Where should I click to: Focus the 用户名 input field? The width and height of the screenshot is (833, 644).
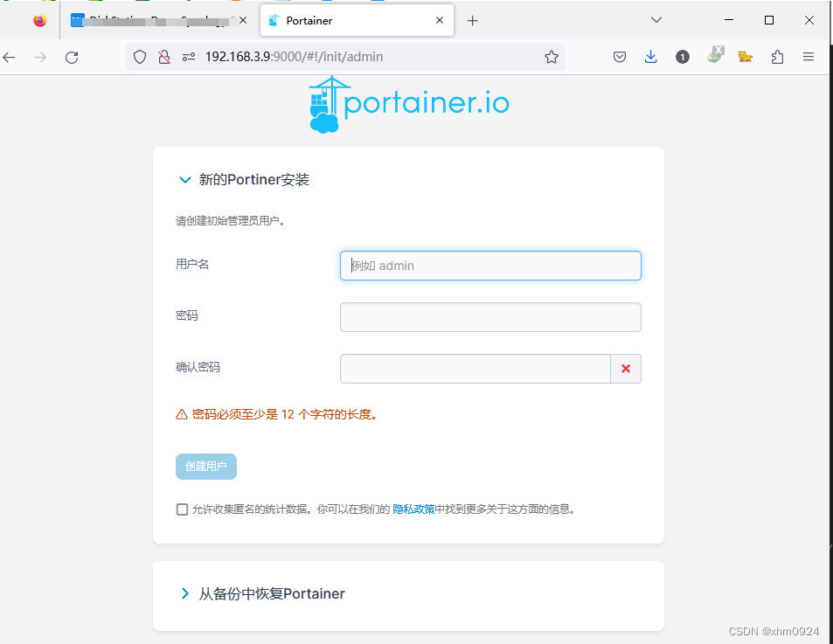[490, 266]
